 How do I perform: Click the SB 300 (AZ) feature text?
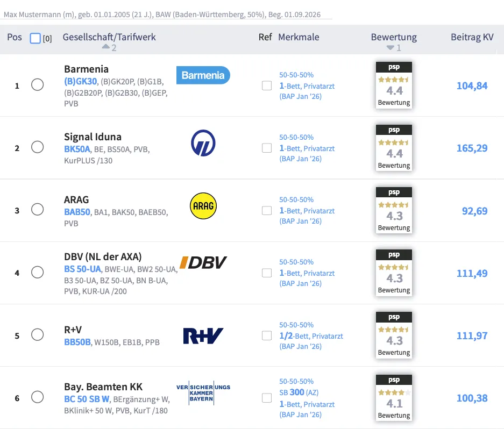click(299, 392)
